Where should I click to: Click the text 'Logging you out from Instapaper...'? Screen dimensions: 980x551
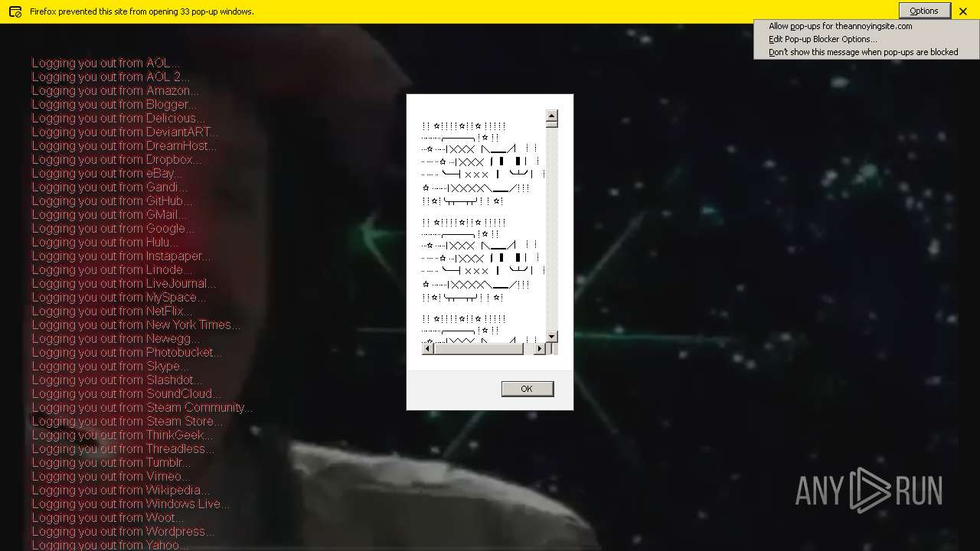point(121,256)
